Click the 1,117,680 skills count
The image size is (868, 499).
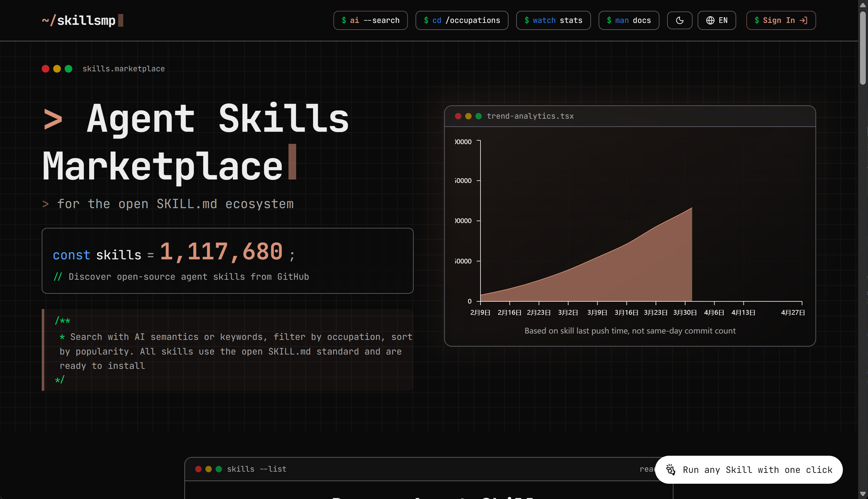[x=221, y=251]
